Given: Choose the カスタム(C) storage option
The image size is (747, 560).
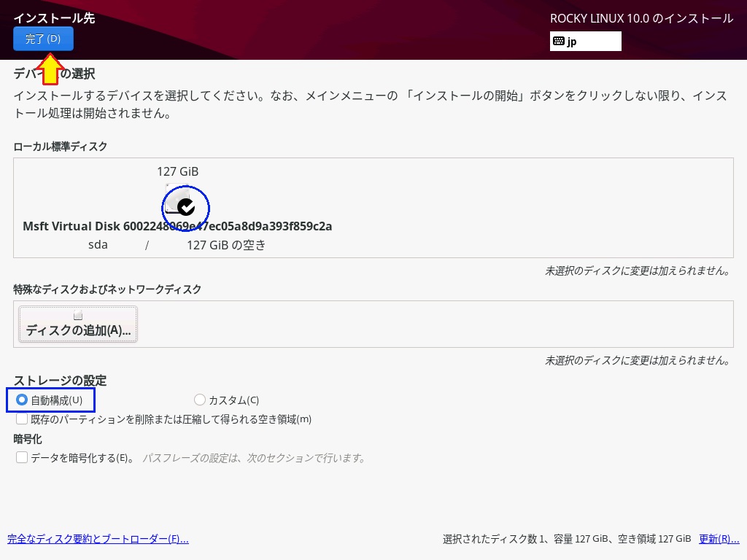Looking at the screenshot, I should coord(200,400).
